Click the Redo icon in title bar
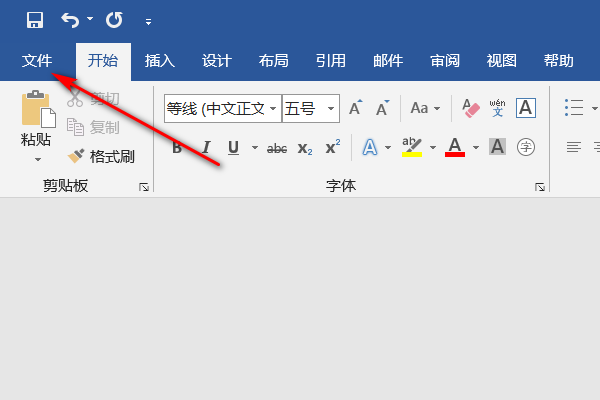600x400 pixels. coord(114,20)
